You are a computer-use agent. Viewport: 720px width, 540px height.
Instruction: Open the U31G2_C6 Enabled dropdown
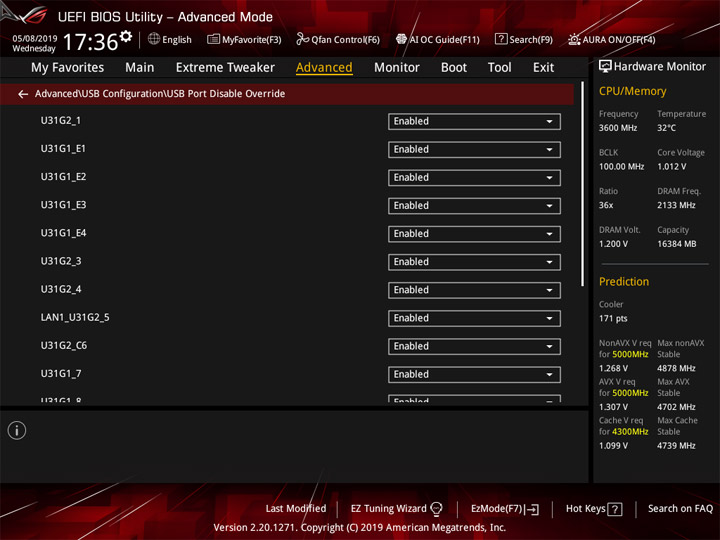pyautogui.click(x=474, y=347)
